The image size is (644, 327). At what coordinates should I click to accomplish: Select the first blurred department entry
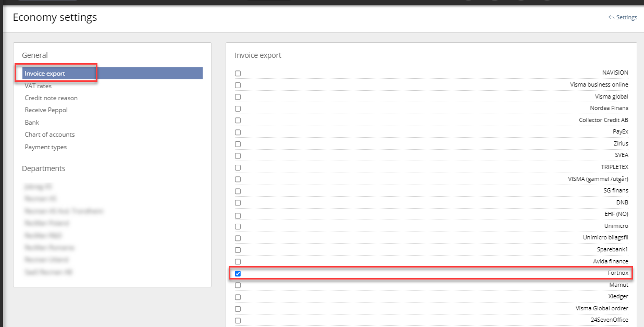coord(39,186)
